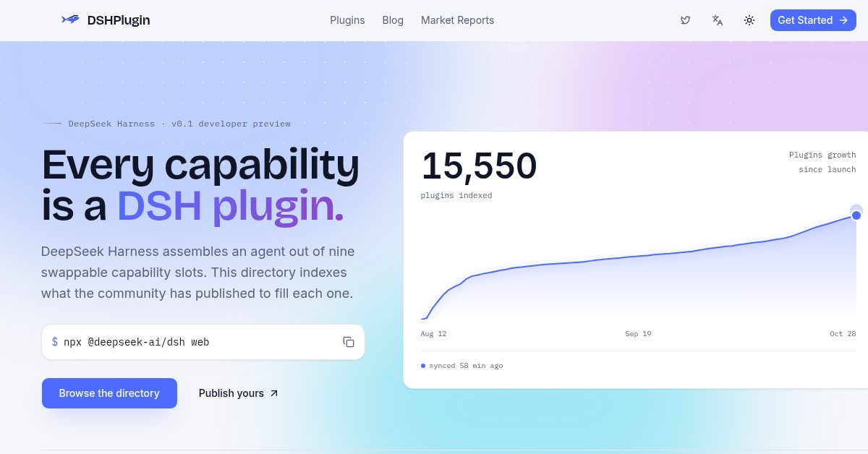Open the language translation switcher

coord(718,20)
